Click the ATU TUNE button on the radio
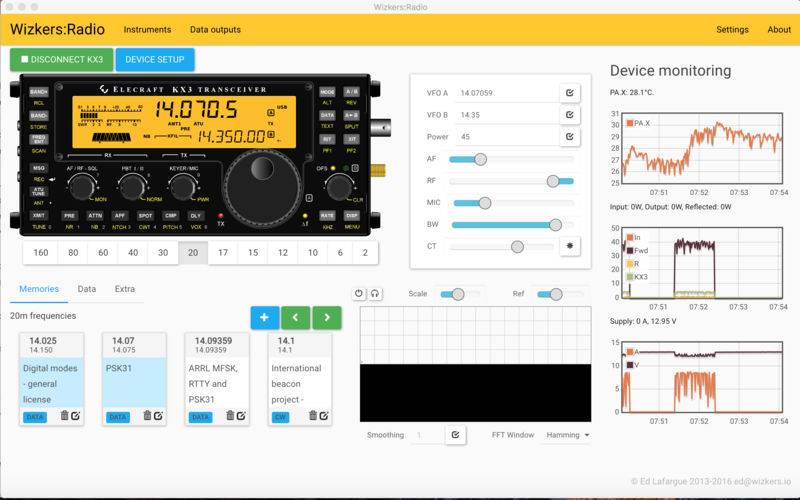The width and height of the screenshot is (800, 500). [x=39, y=191]
